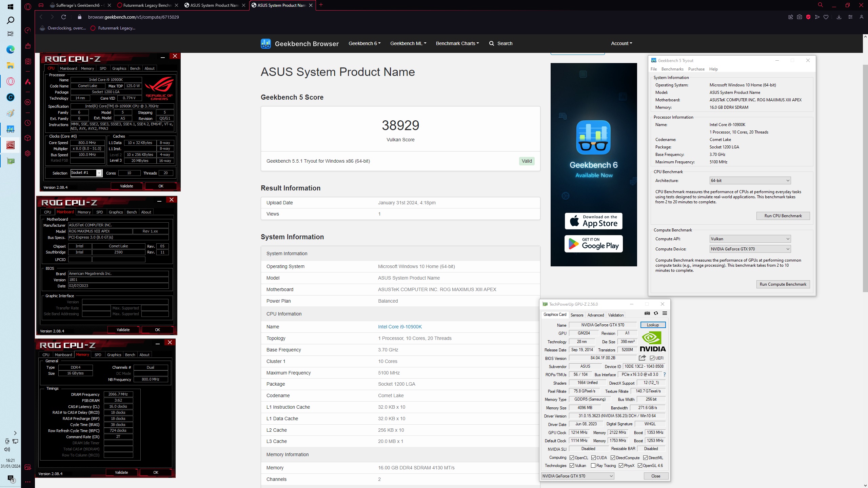Screen dimensions: 868x488
Task: Click Validate in CPU-Z Memory window
Action: 121,472
